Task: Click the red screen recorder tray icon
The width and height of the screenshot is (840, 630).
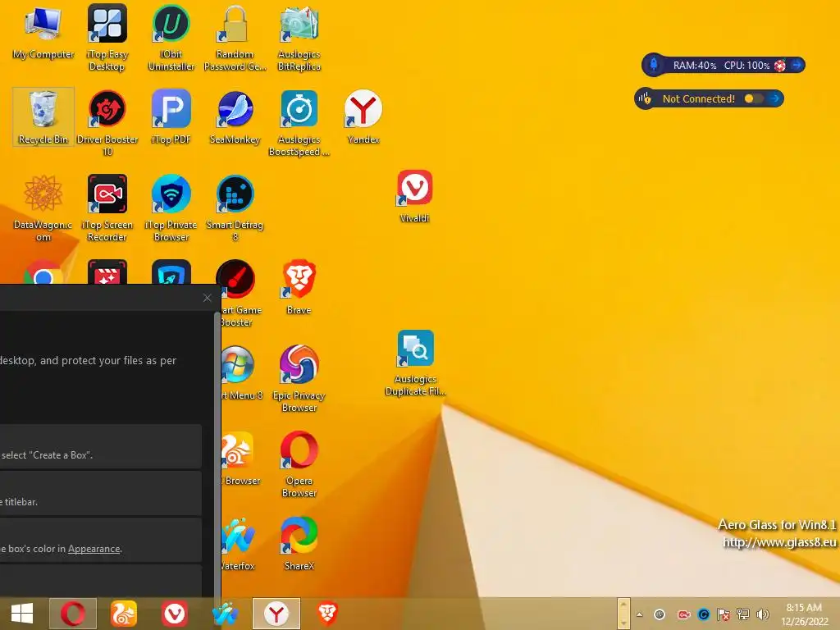Action: click(x=683, y=614)
